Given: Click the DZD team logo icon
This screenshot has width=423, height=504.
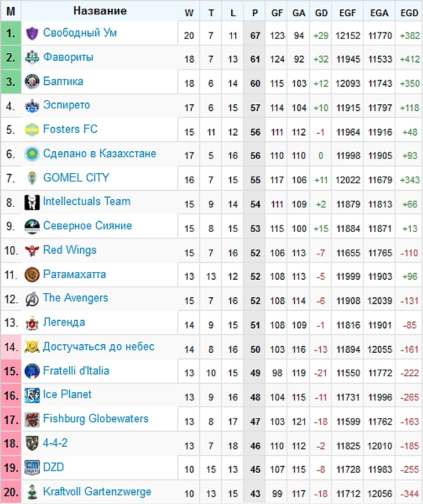Looking at the screenshot, I should (x=32, y=468).
